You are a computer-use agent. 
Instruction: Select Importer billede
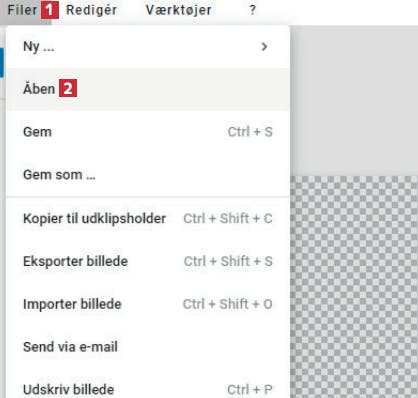148,304
